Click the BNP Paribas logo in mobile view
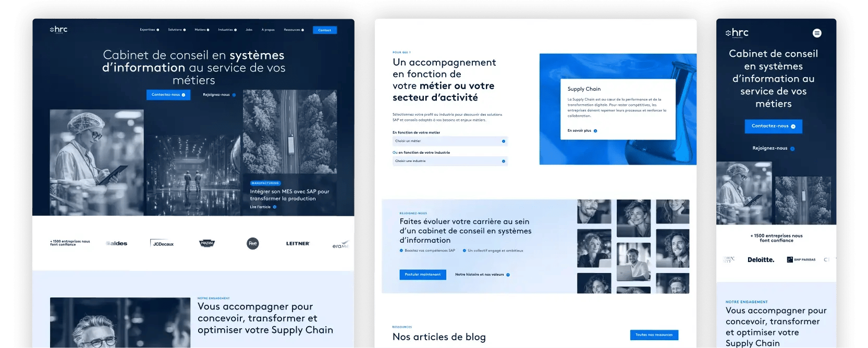868x348 pixels. click(x=801, y=259)
